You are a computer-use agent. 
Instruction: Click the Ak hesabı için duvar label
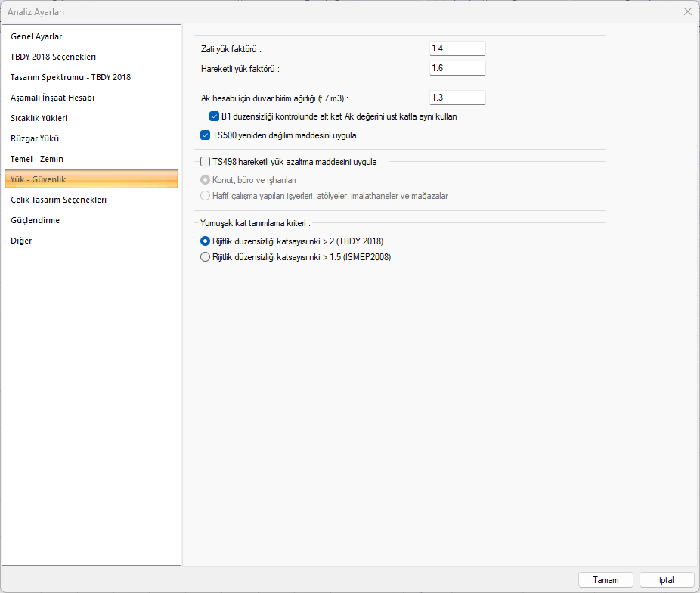coord(274,98)
